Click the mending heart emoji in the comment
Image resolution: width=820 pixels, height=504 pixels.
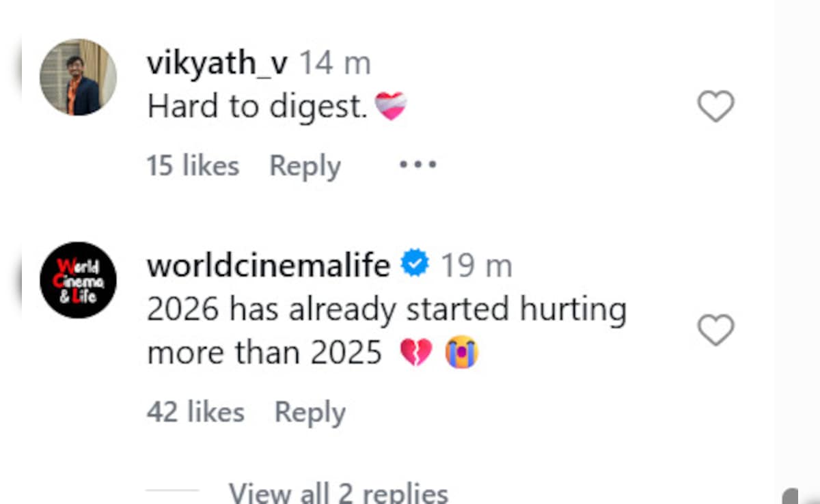(392, 107)
